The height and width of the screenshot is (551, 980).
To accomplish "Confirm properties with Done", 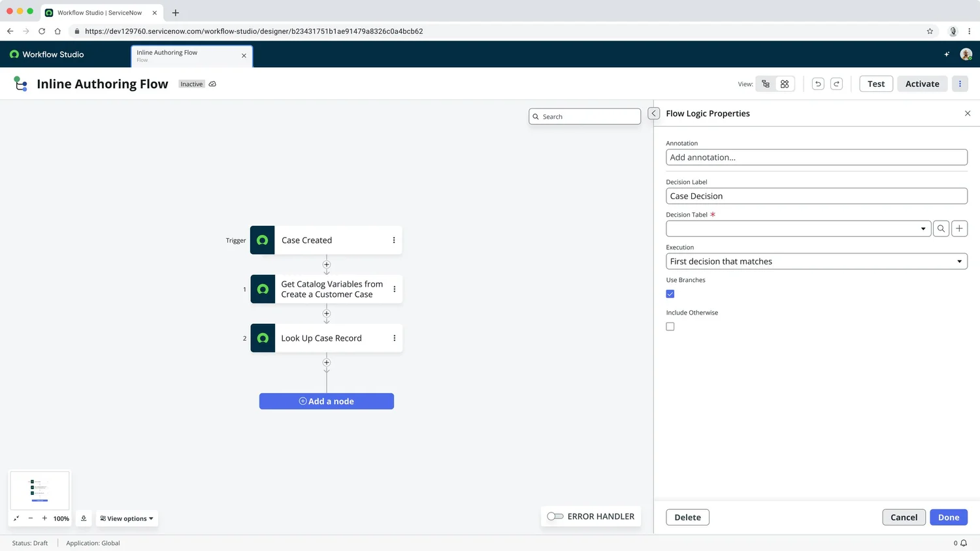I will point(949,517).
